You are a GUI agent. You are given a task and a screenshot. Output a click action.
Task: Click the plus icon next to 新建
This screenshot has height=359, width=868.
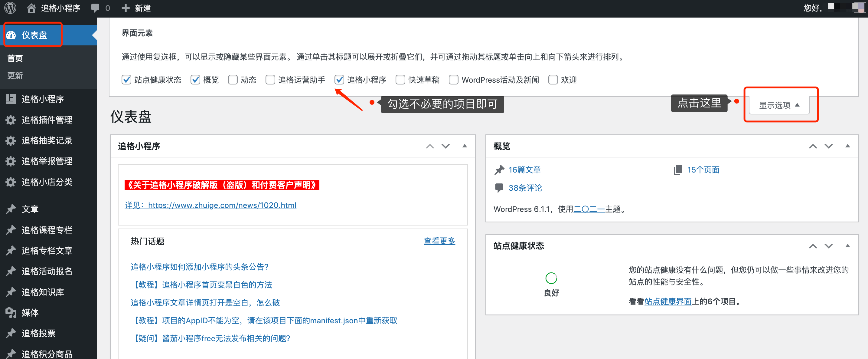coord(125,8)
